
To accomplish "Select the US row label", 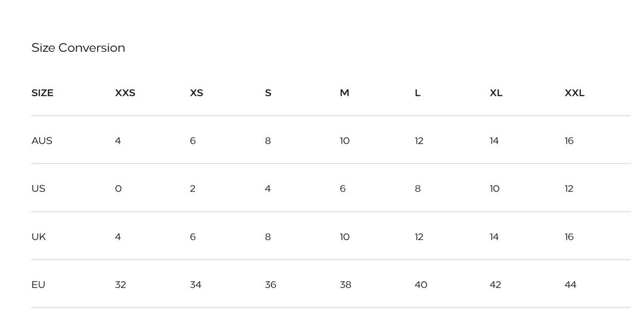I will pyautogui.click(x=38, y=189).
